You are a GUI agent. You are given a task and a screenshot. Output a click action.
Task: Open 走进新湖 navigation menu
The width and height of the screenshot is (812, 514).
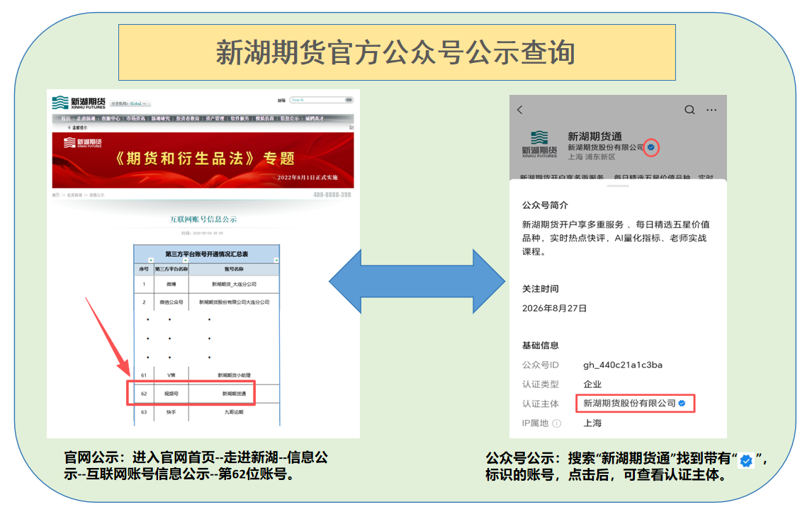(86, 118)
